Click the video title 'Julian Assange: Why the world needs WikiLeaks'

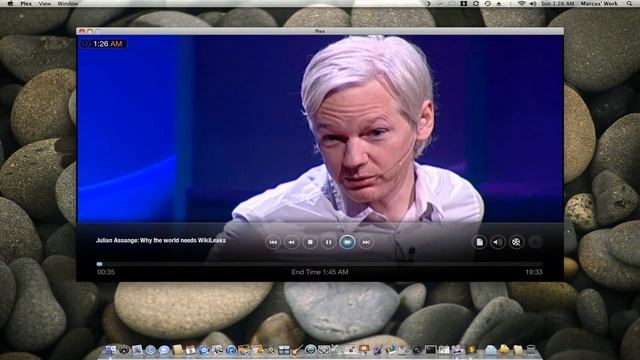click(x=161, y=240)
